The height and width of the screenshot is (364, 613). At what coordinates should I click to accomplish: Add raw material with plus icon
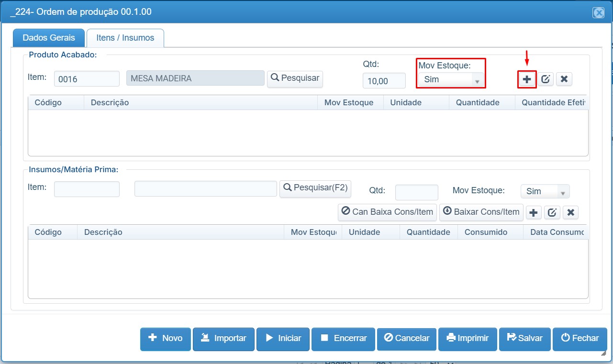click(534, 212)
